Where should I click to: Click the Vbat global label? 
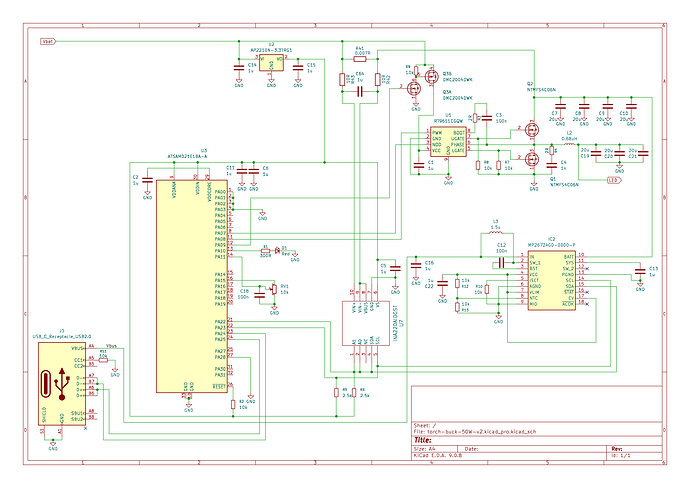coord(48,41)
